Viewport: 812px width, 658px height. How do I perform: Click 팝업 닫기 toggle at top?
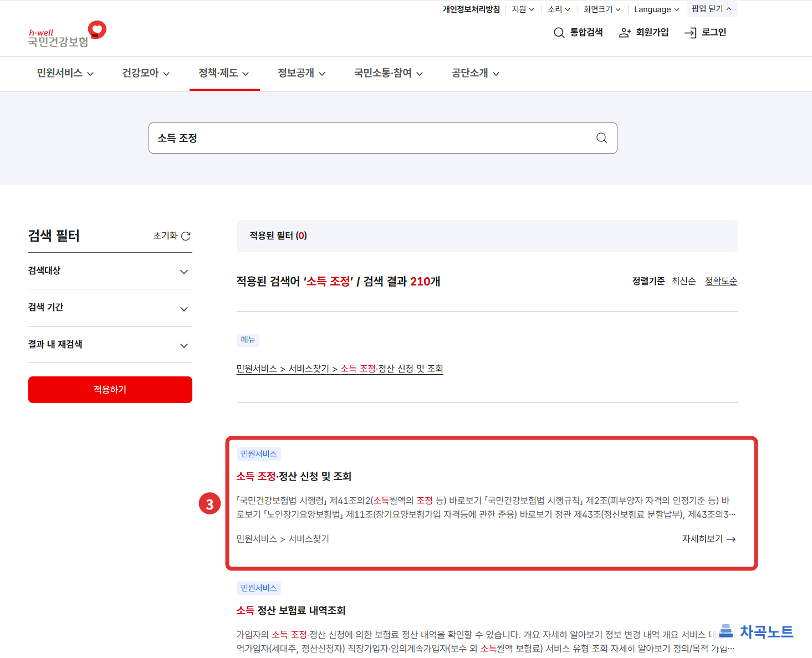point(712,9)
